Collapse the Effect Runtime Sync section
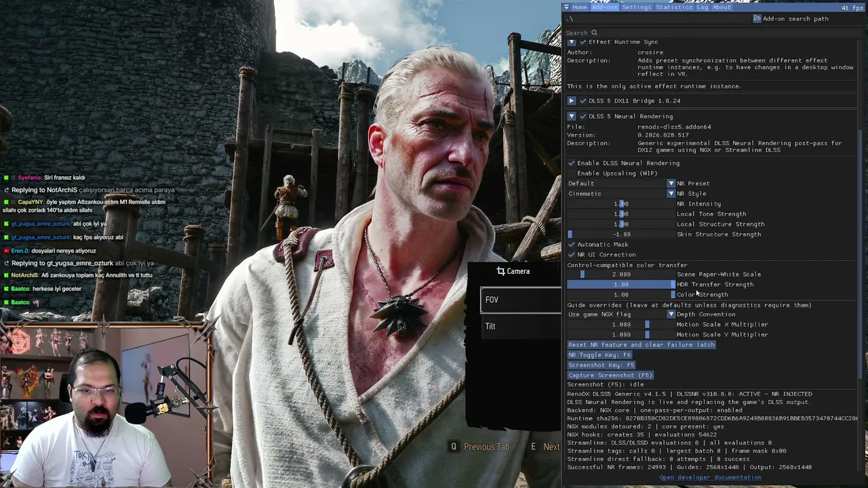This screenshot has width=868, height=488. [571, 42]
